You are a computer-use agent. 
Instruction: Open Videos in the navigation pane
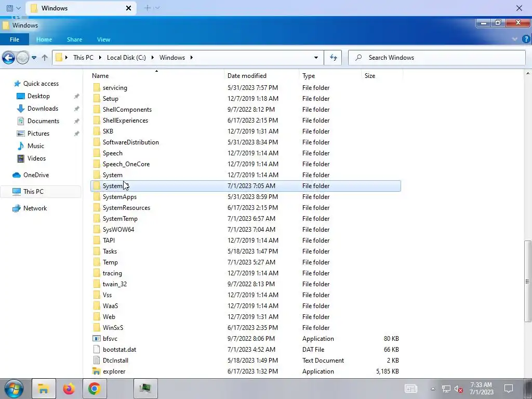pos(36,158)
